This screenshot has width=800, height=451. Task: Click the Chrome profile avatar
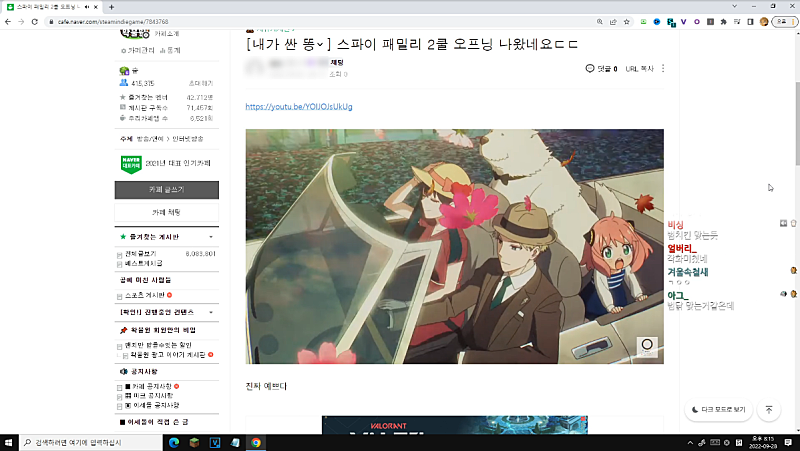click(x=764, y=22)
